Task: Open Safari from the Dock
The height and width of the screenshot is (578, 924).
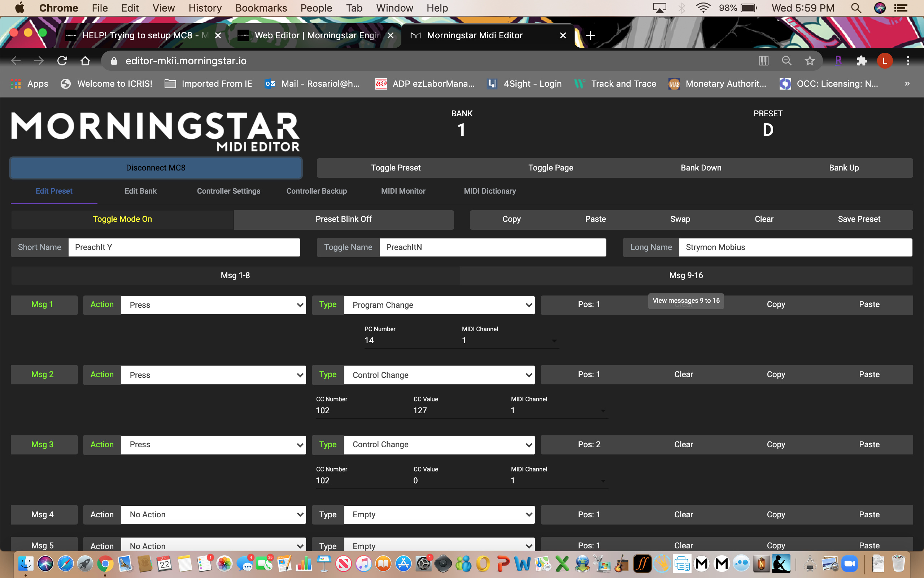Action: tap(66, 564)
